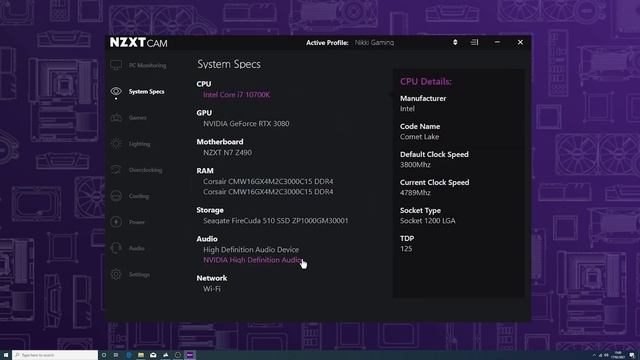The width and height of the screenshot is (640, 360).
Task: Click the Settings gear icon
Action: pyautogui.click(x=116, y=274)
